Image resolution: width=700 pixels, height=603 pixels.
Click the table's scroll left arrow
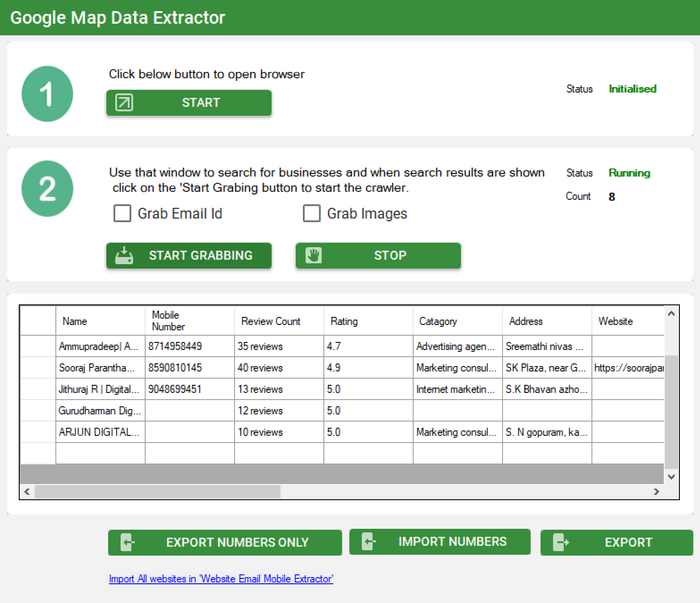coord(27,492)
